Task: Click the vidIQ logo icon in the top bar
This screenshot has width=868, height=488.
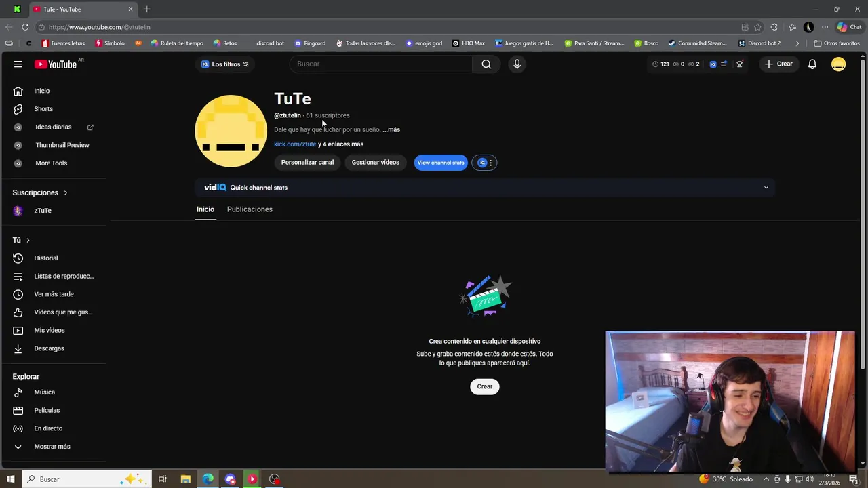Action: pyautogui.click(x=713, y=64)
